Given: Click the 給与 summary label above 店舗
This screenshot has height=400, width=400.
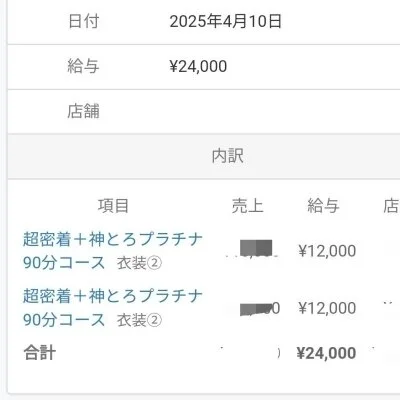Looking at the screenshot, I should click(x=83, y=66).
